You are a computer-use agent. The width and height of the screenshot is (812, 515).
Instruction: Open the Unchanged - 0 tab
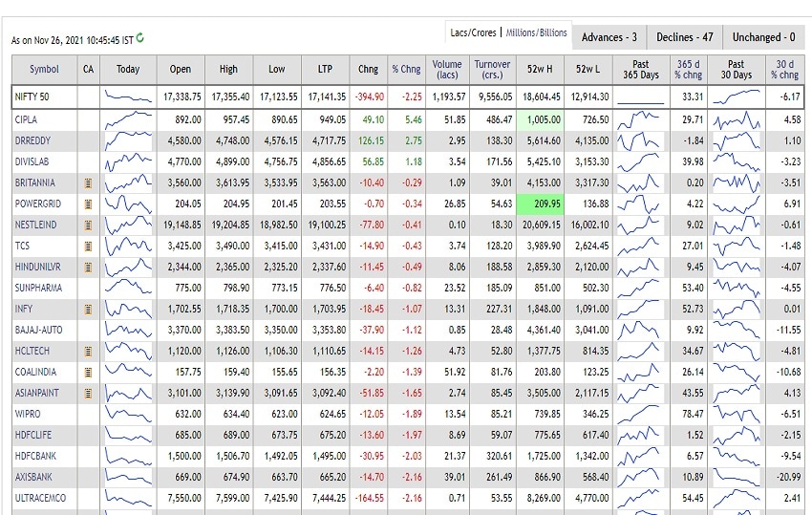(764, 37)
